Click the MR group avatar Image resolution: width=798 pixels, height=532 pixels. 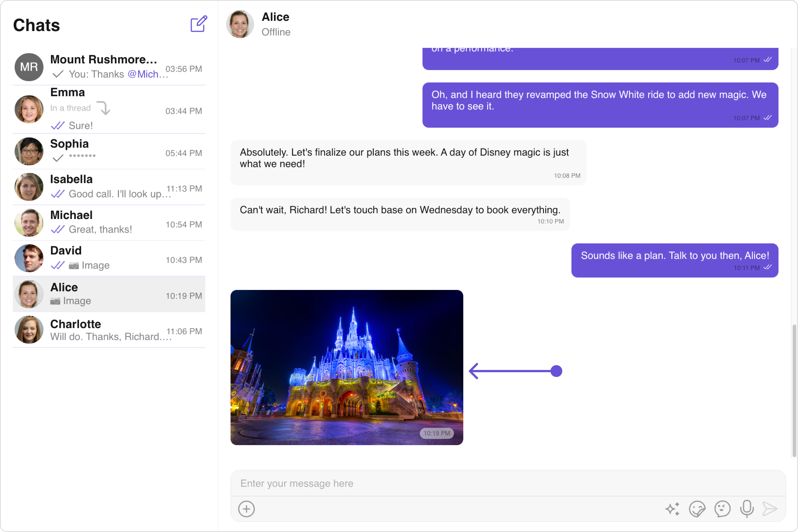point(29,67)
